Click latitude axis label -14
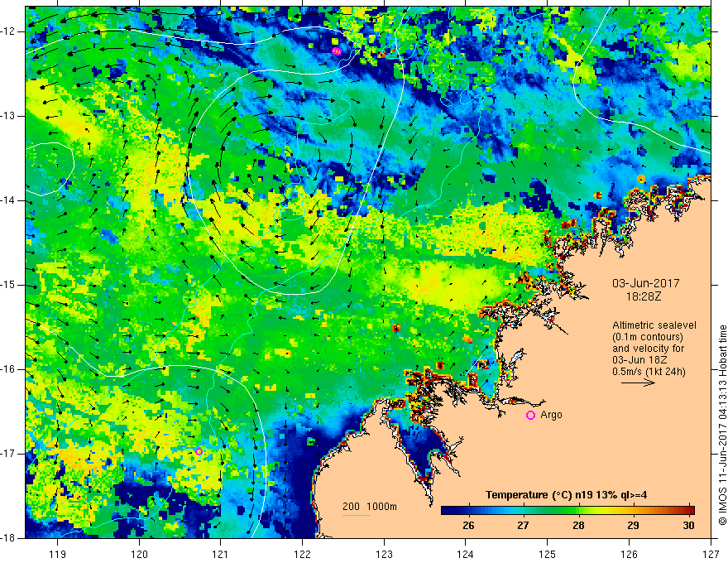The width and height of the screenshot is (728, 563). 8,200
